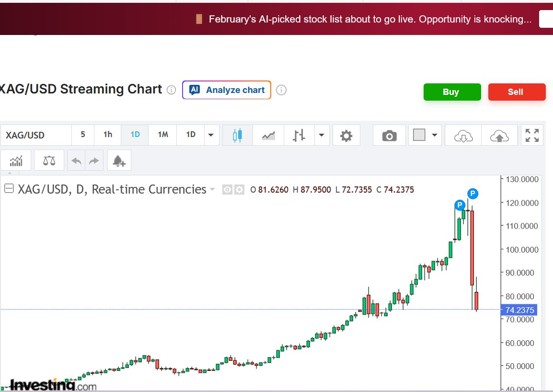Expand the interval dropdown arrow
This screenshot has height=392, width=553.
tap(211, 135)
